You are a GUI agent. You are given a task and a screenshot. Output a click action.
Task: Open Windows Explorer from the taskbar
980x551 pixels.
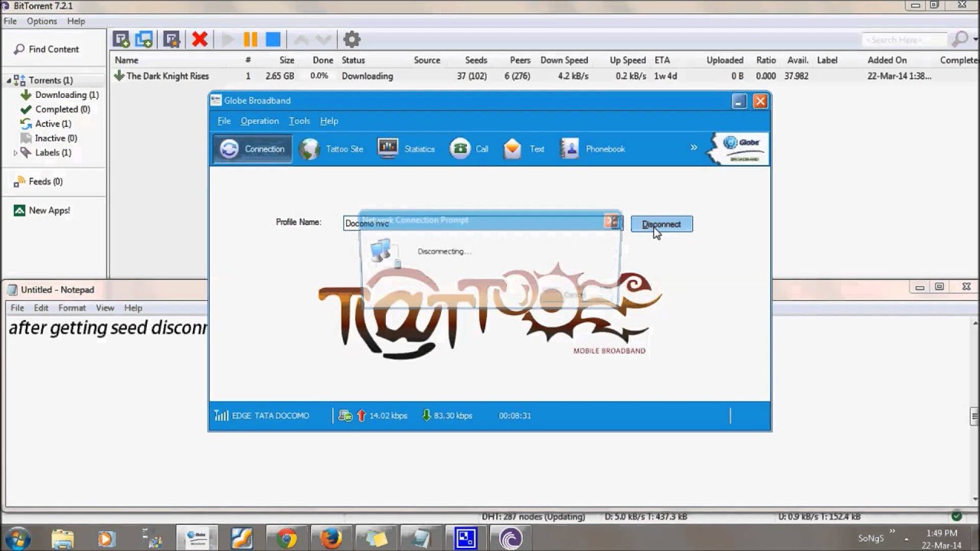[x=62, y=539]
